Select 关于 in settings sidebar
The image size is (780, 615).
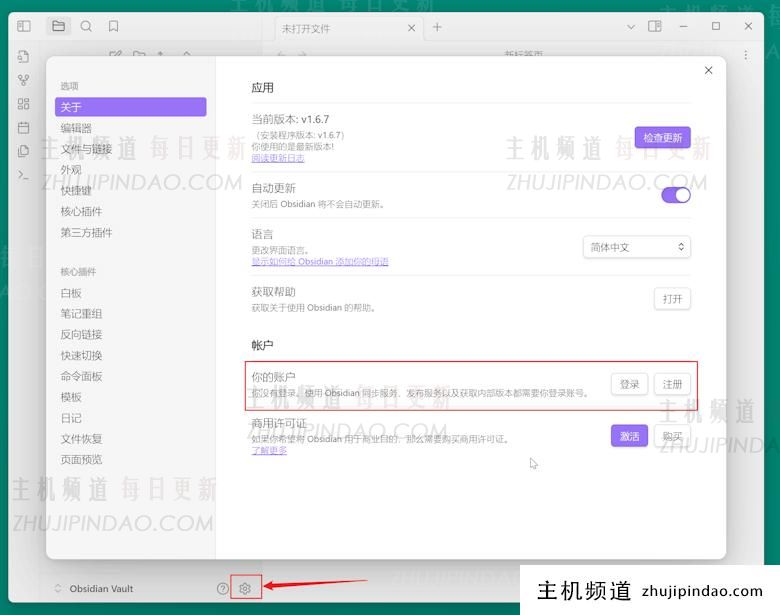[130, 107]
